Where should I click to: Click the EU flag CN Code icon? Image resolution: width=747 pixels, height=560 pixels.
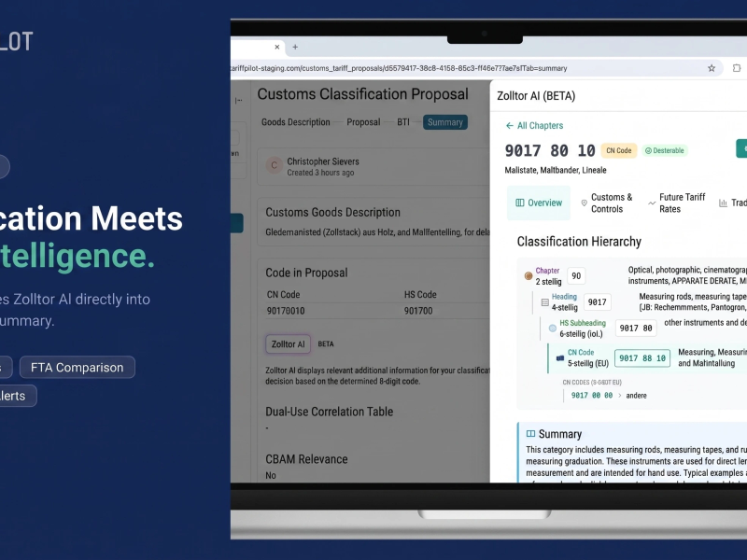click(560, 358)
